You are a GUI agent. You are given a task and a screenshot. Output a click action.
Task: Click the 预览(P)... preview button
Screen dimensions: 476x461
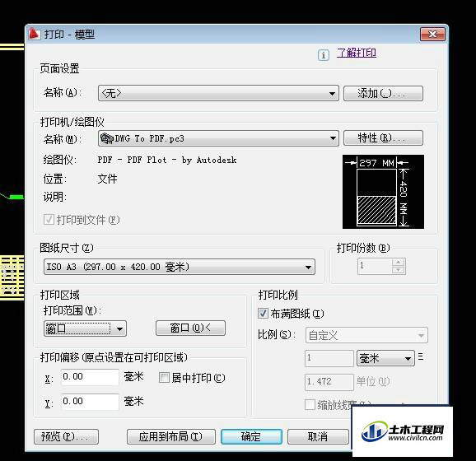click(66, 436)
